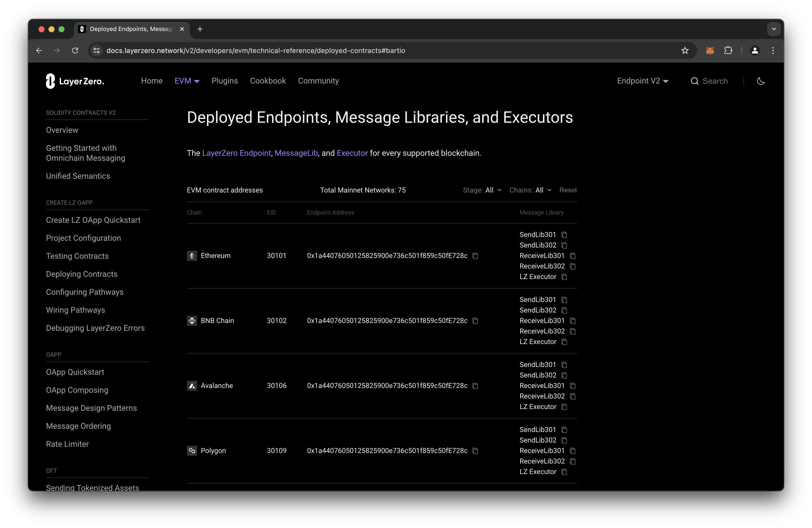Open the browser extensions puzzle icon
Screen dimensions: 812x528
tap(728, 50)
